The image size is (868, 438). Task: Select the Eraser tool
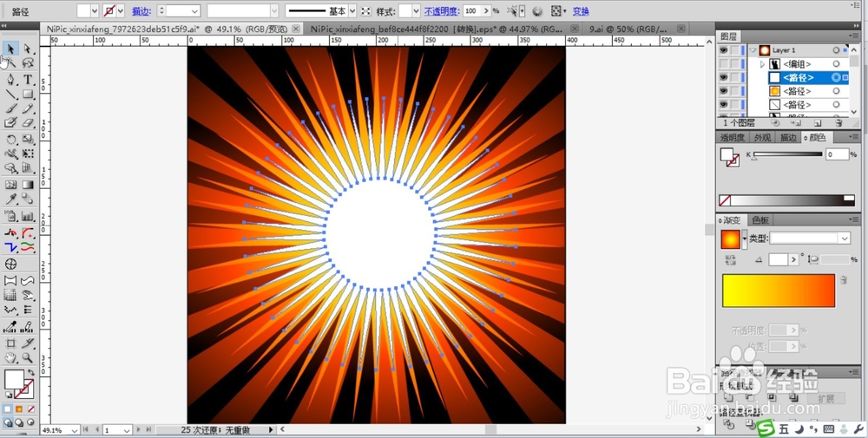click(x=28, y=123)
